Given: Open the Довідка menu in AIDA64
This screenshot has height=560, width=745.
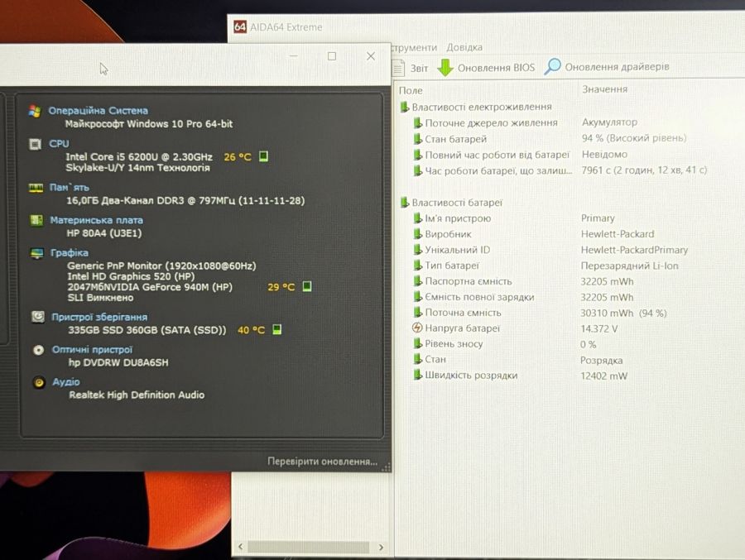Looking at the screenshot, I should pos(464,47).
